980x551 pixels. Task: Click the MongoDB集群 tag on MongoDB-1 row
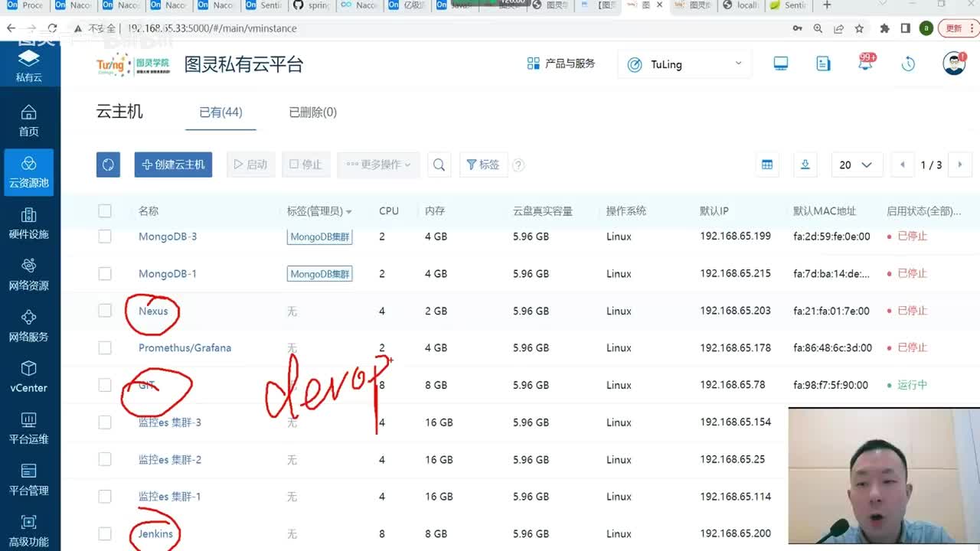coord(320,274)
